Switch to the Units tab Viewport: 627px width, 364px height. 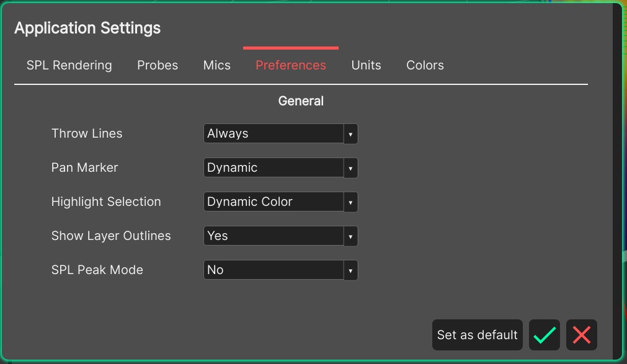click(x=366, y=65)
